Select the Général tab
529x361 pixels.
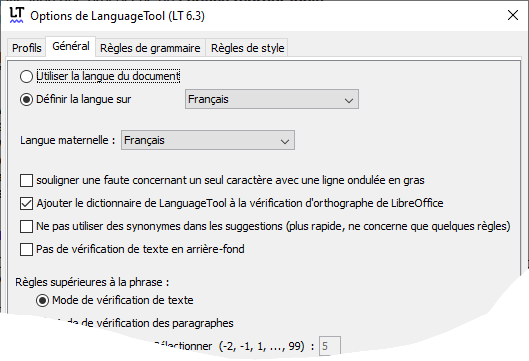pyautogui.click(x=71, y=46)
